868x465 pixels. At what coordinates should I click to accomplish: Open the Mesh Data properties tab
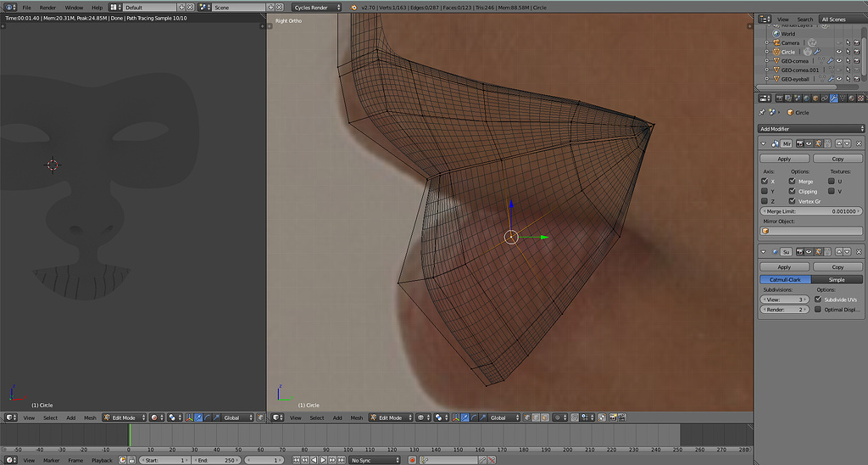(843, 98)
